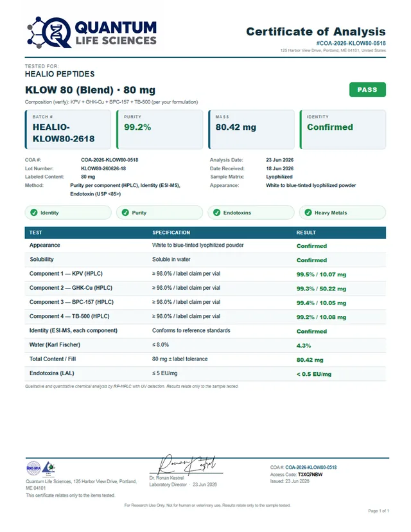Click the round blue accreditation seal in footer
The image size is (411, 532).
(33, 468)
